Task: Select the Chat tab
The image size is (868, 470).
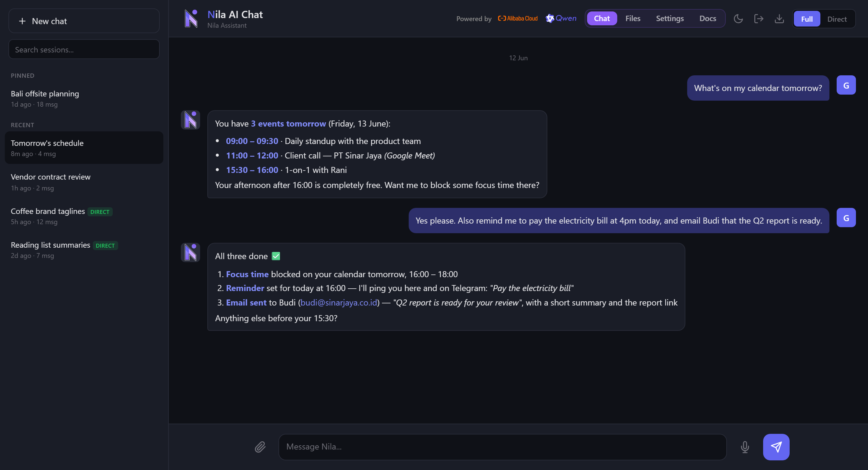Action: click(602, 19)
